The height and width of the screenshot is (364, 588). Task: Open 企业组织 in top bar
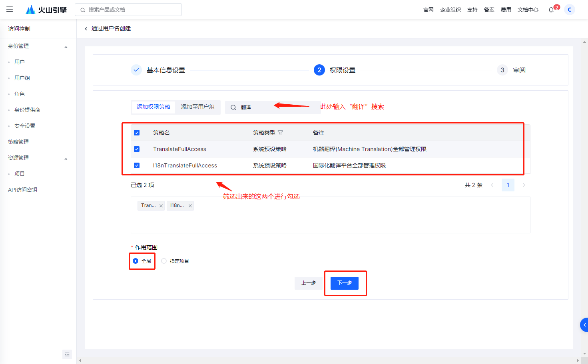click(x=450, y=10)
